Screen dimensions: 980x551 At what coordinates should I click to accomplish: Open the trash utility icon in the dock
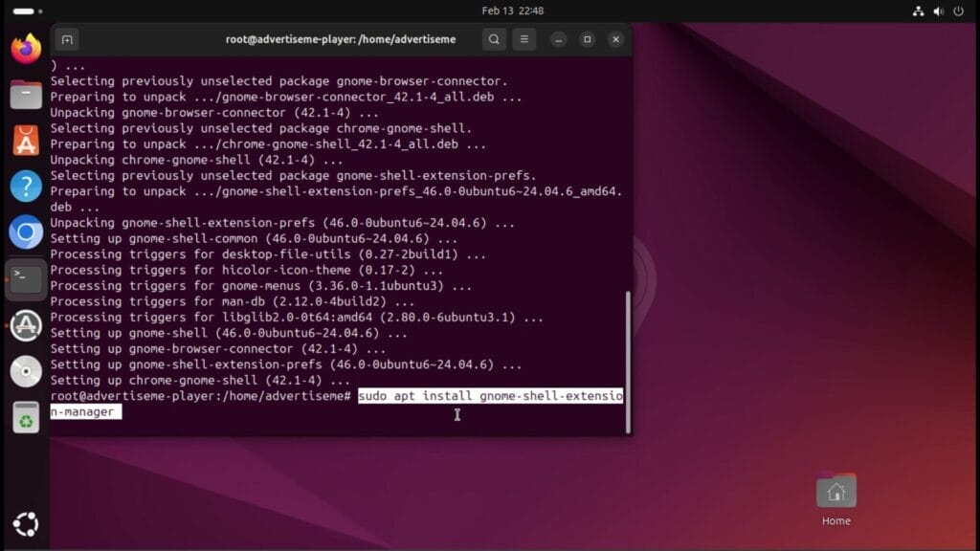point(25,417)
